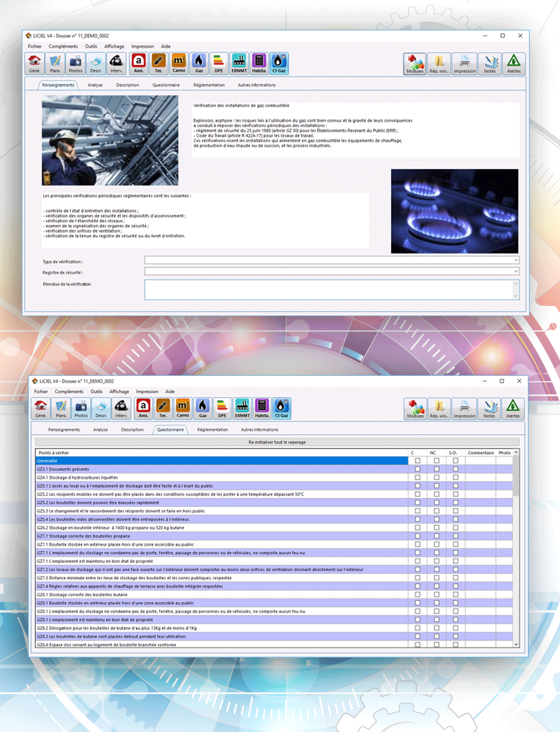Switch to Questionnaire tab in top window
The height and width of the screenshot is (732, 560).
pos(166,85)
